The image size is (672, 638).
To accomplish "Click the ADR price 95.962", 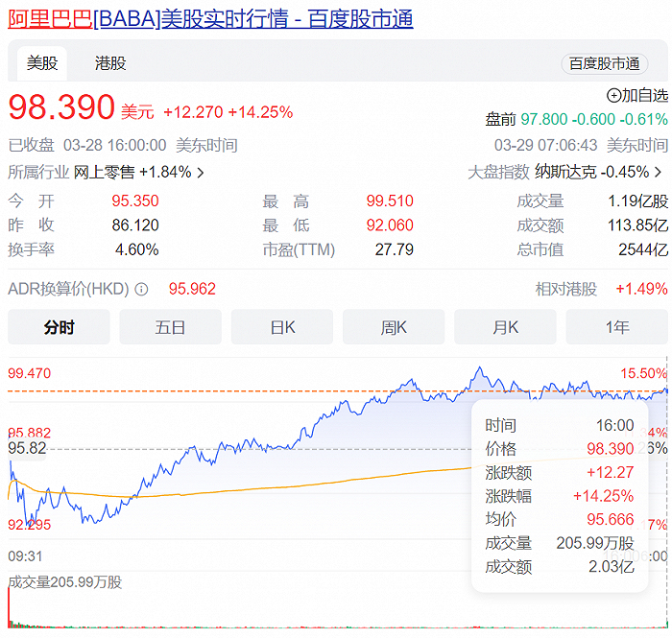I will pos(192,289).
